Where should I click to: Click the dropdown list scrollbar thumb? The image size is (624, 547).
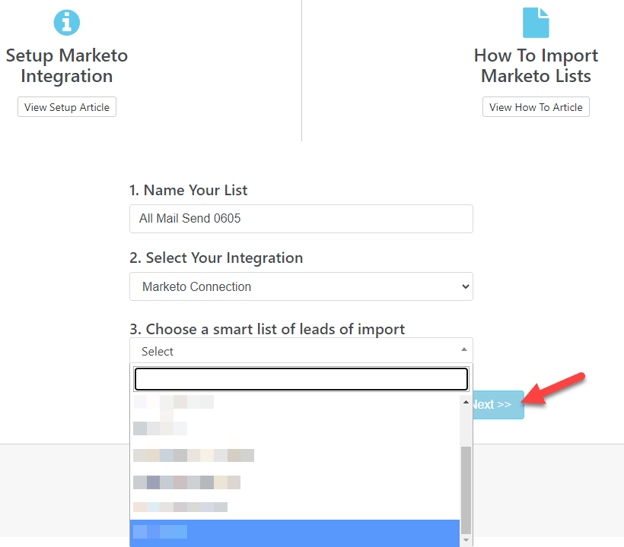coord(466,490)
